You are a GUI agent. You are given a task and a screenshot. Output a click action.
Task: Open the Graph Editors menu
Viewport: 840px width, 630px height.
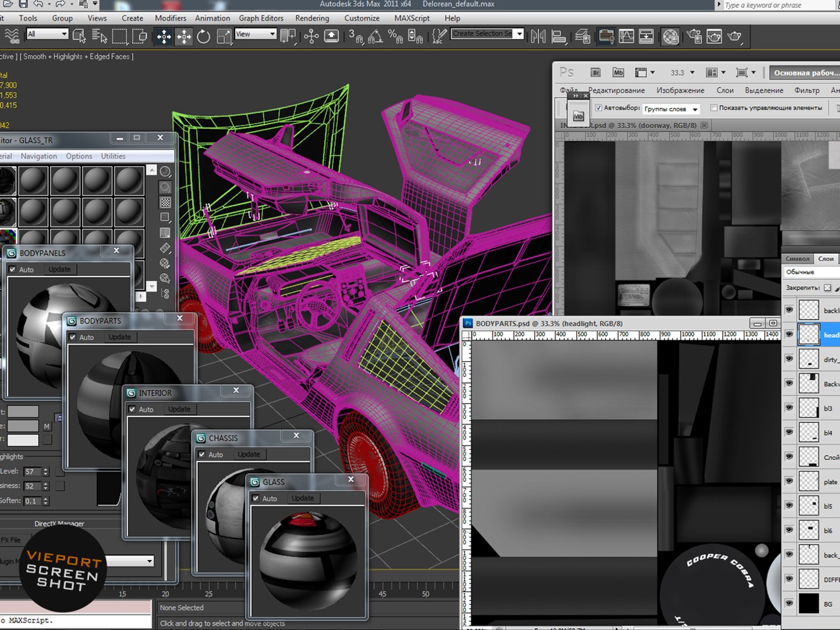(261, 18)
